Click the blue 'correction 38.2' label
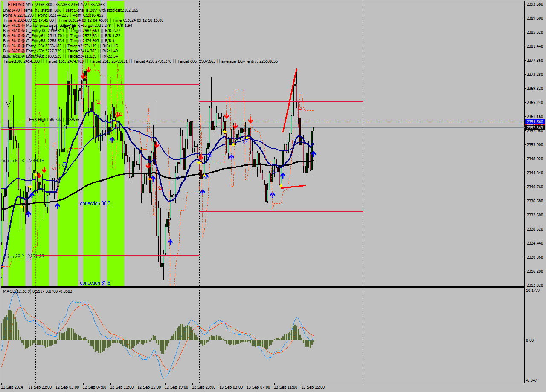The width and height of the screenshot is (546, 392). (x=95, y=204)
